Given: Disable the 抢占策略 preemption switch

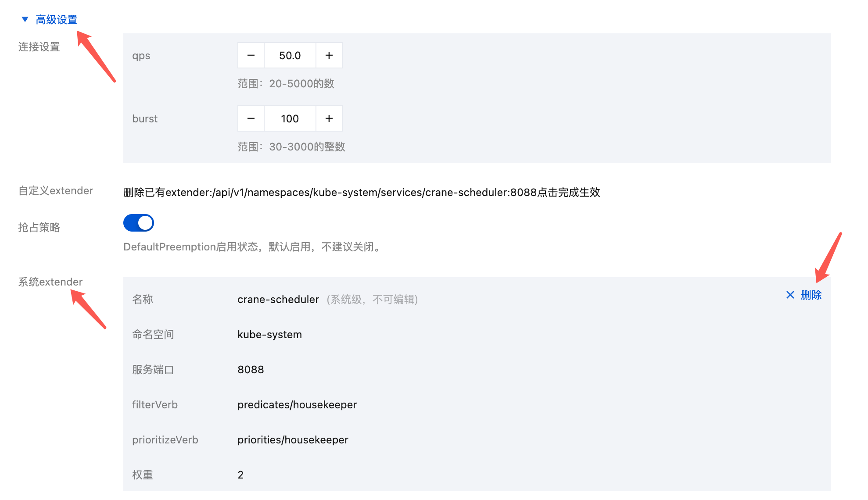Looking at the screenshot, I should coord(139,223).
